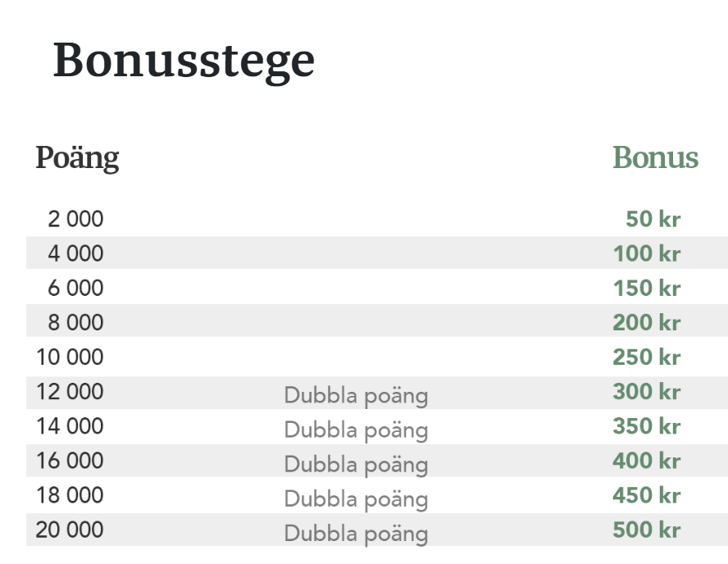Click the 2 000 points value
Image resolution: width=728 pixels, height=564 pixels.
[x=75, y=219]
